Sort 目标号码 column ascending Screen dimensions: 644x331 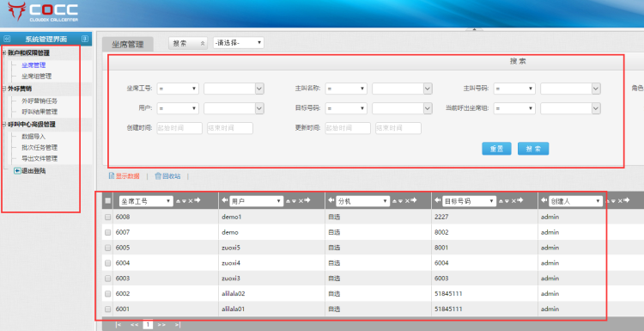[502, 201]
